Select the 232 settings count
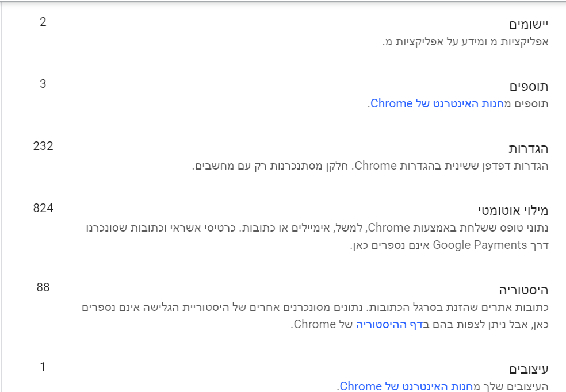This screenshot has height=392, width=566. tap(43, 146)
